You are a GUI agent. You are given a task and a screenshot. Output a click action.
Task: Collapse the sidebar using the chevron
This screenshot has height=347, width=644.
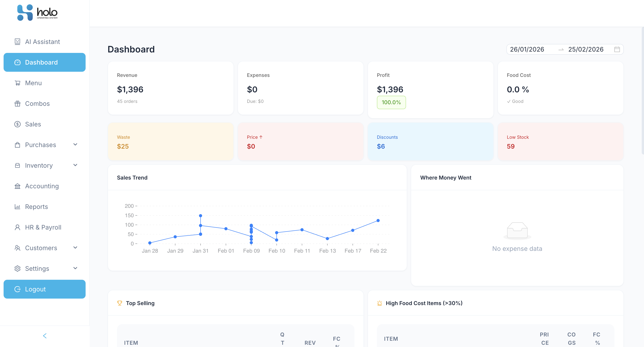45,336
